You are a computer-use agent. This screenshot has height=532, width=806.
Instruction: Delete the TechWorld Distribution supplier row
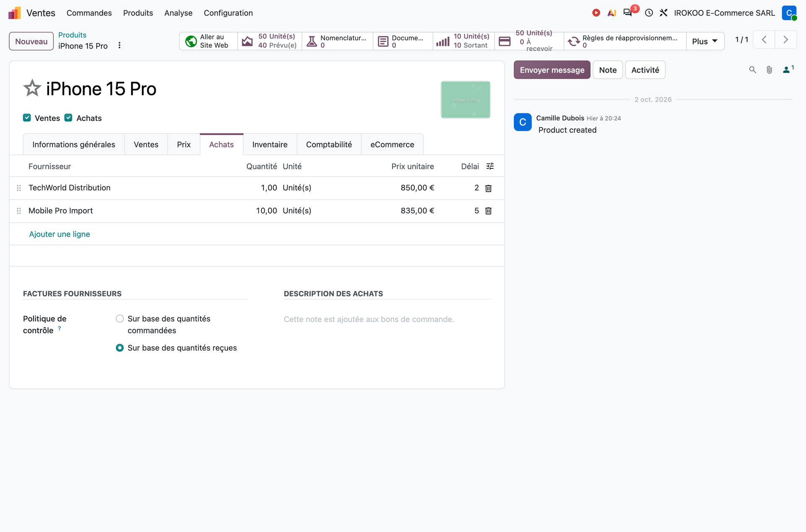[x=488, y=188]
